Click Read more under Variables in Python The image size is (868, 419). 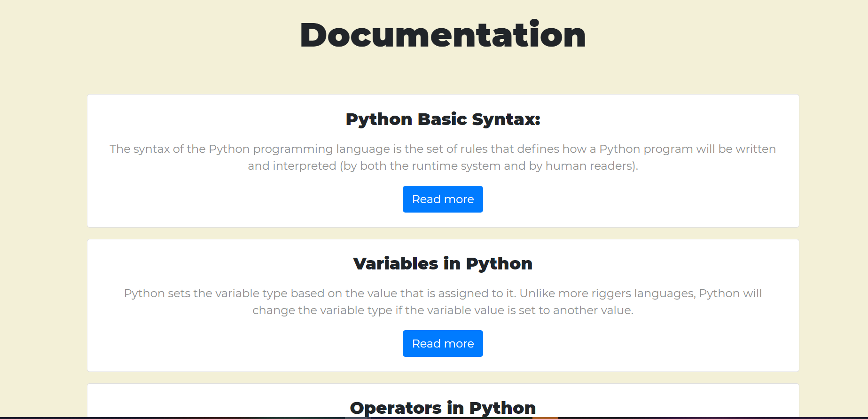(443, 343)
